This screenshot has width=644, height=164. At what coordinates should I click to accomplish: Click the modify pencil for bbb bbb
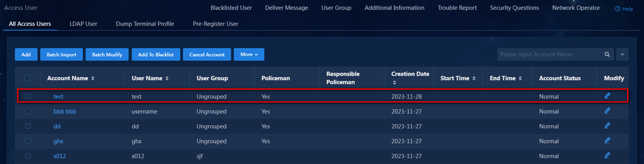(x=607, y=110)
